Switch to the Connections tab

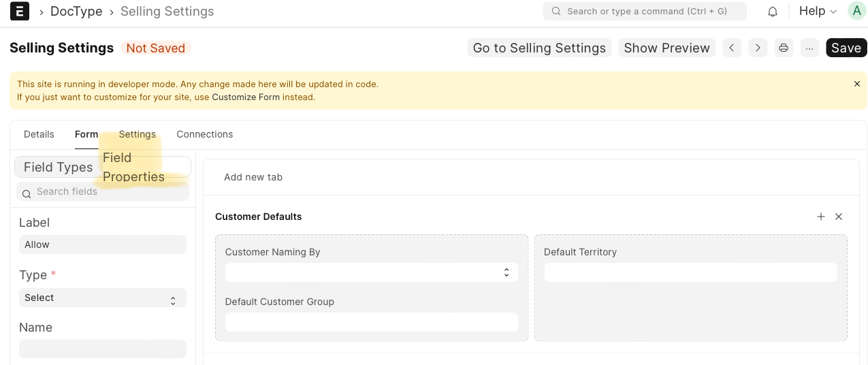point(204,134)
